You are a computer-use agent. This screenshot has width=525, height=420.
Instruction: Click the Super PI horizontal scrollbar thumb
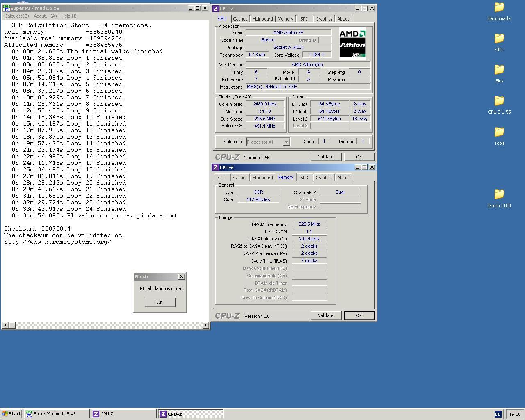[12, 325]
